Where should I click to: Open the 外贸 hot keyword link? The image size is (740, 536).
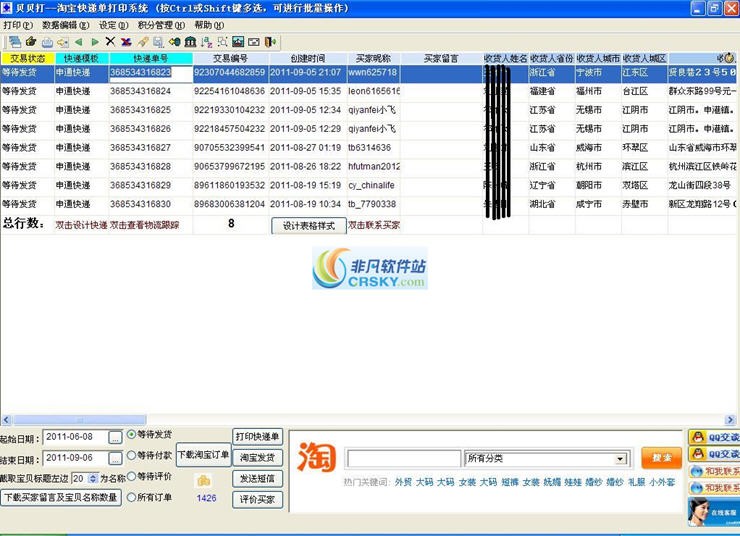click(403, 482)
